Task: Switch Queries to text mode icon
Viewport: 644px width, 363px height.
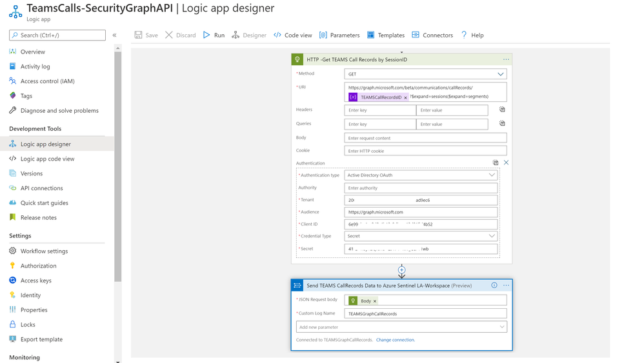Action: 502,123
